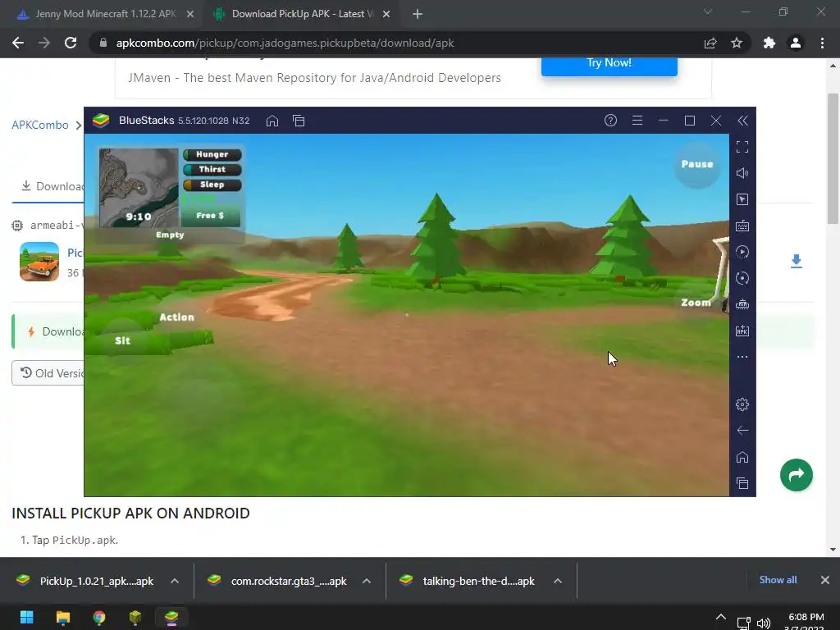840x630 pixels.
Task: Toggle BlueStacks mouse cursor lock icon
Action: click(742, 199)
